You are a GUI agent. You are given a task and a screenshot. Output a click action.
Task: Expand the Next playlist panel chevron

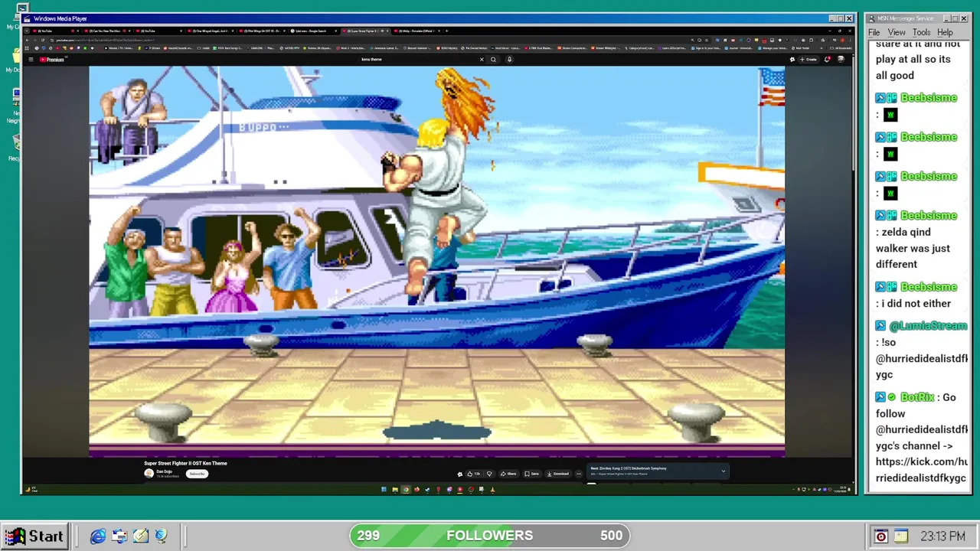point(723,471)
